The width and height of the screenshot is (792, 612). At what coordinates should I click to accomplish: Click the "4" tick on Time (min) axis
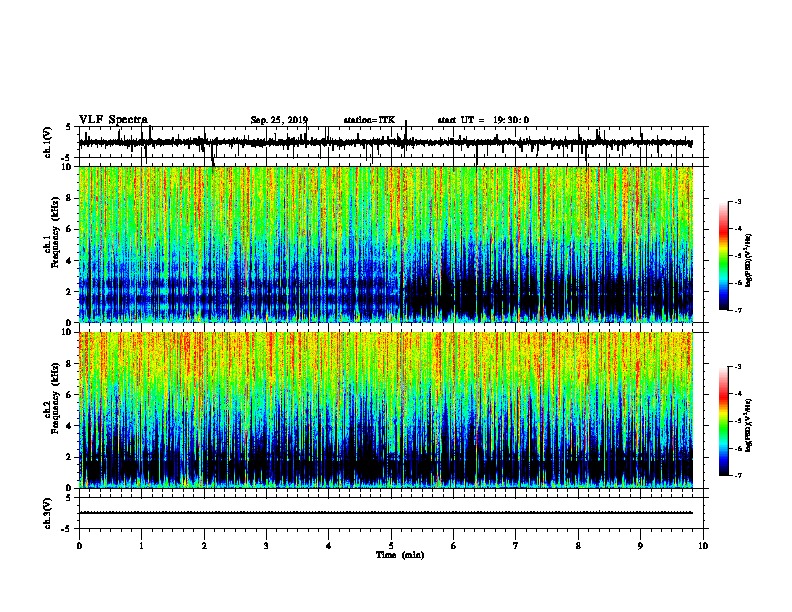[x=328, y=546]
